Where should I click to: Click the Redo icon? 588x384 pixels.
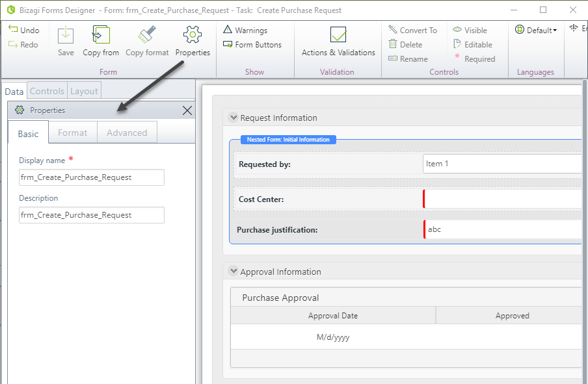[x=13, y=44]
